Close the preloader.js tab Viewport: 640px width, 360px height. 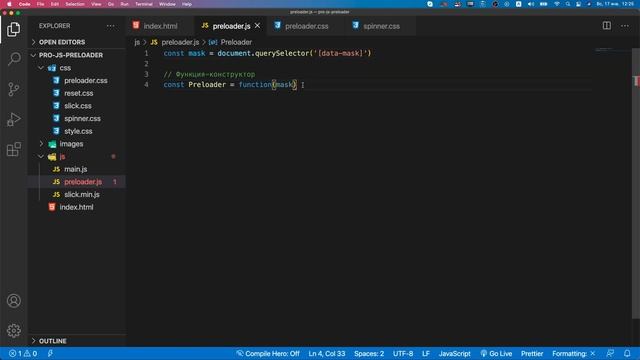point(258,26)
